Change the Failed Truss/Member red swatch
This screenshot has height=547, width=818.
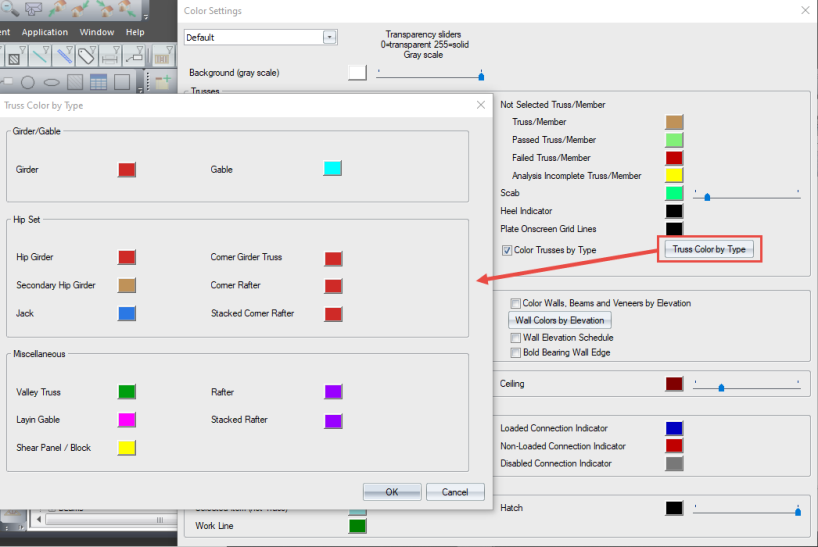pos(674,157)
